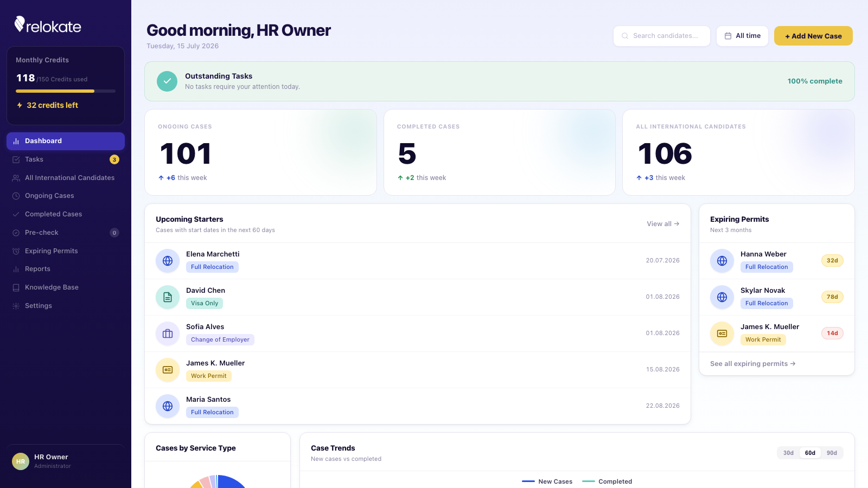The image size is (868, 488).
Task: Click the All International Candidates people icon
Action: 16,178
